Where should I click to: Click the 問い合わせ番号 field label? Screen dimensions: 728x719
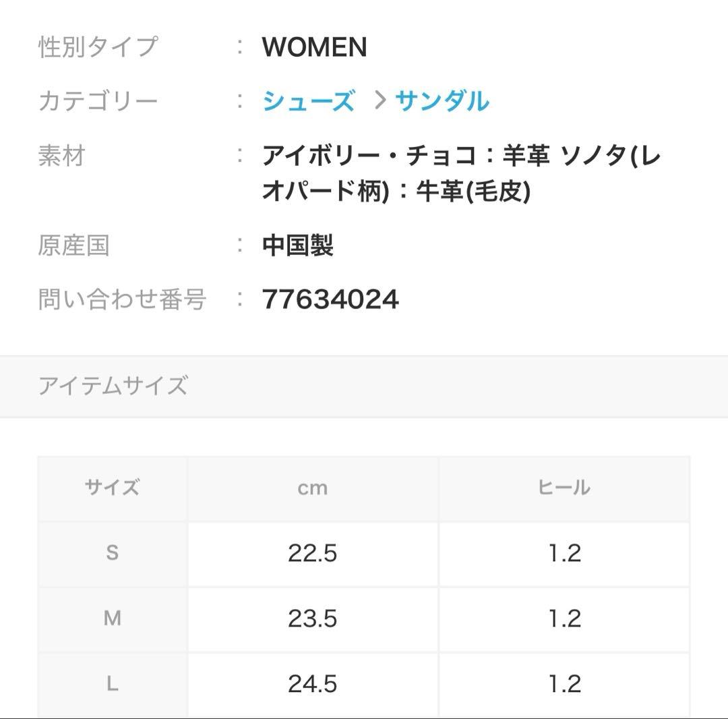pos(122,299)
